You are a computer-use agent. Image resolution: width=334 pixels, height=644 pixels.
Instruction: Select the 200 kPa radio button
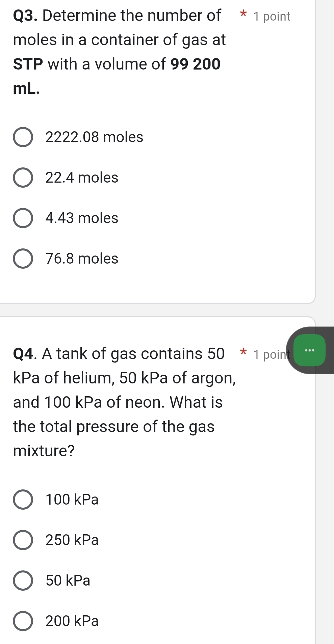(x=23, y=621)
